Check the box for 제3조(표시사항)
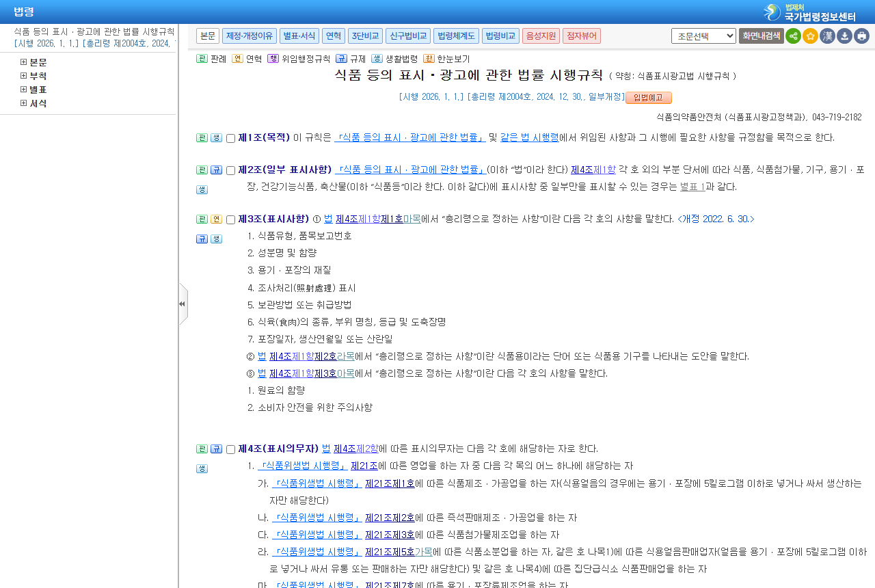 click(x=230, y=219)
